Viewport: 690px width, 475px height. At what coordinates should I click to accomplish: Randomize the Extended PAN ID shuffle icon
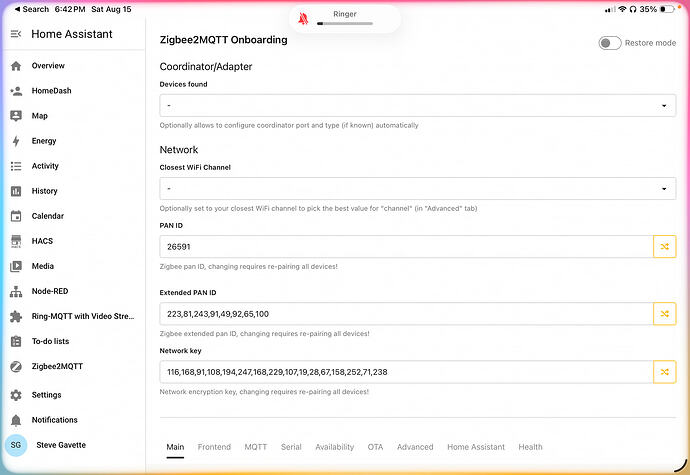pos(664,314)
